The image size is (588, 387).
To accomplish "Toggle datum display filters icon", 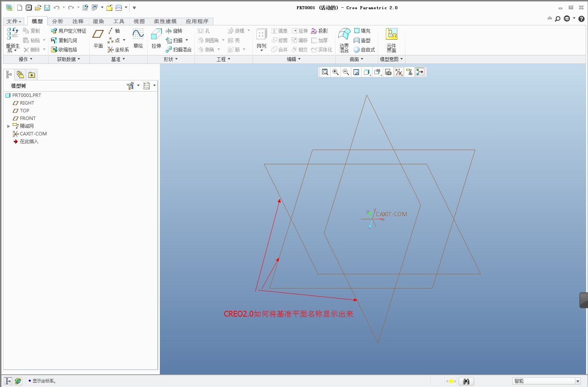I will pyautogui.click(x=399, y=72).
